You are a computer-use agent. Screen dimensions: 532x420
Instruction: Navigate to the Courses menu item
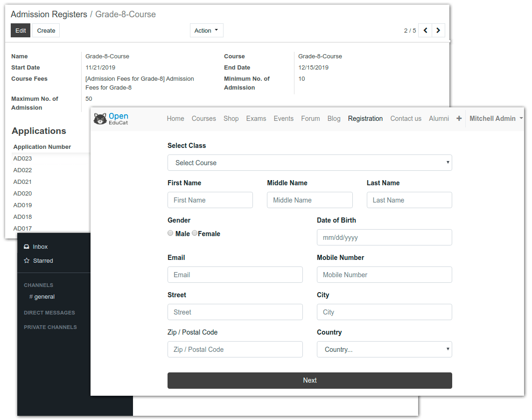(x=203, y=118)
